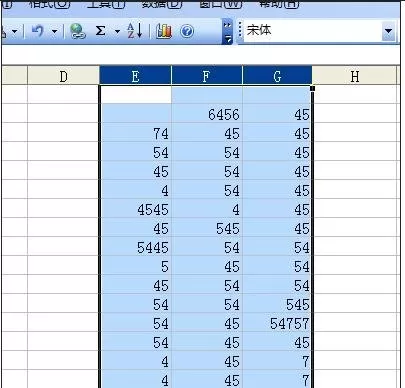The width and height of the screenshot is (405, 388).
Task: Click the cell containing 5 in column E
Action: 136,266
